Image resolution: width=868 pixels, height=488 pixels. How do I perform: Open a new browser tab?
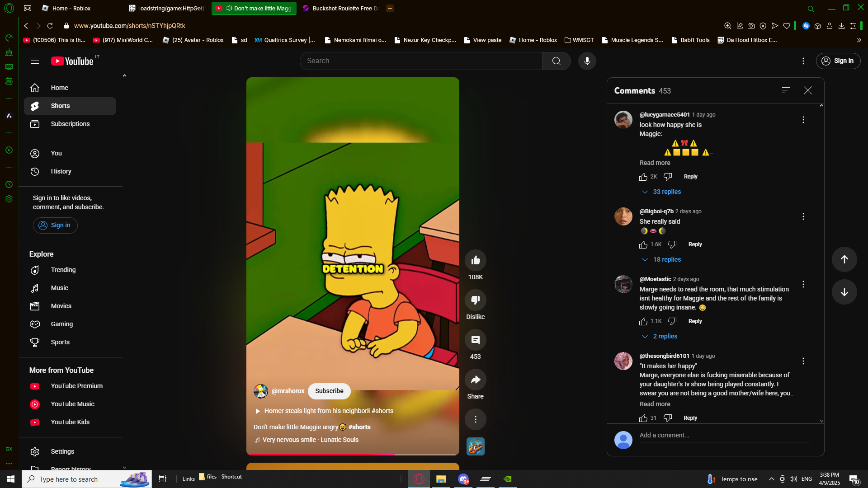(390, 8)
